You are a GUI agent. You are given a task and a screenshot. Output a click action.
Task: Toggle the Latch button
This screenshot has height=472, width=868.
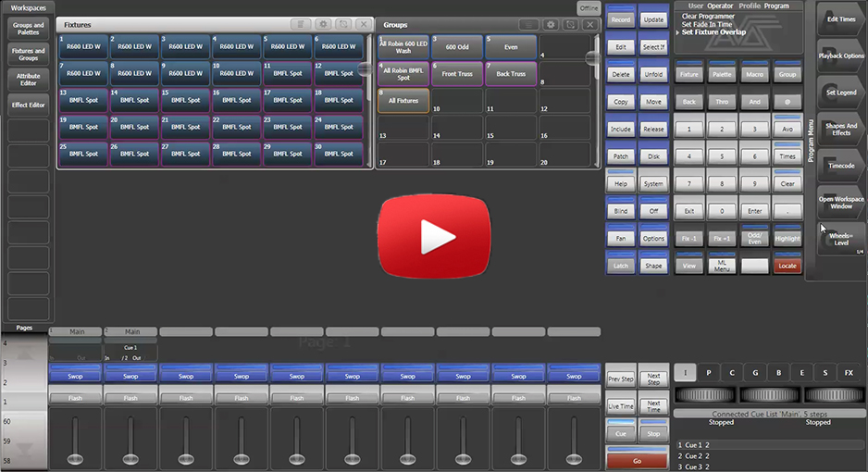621,266
